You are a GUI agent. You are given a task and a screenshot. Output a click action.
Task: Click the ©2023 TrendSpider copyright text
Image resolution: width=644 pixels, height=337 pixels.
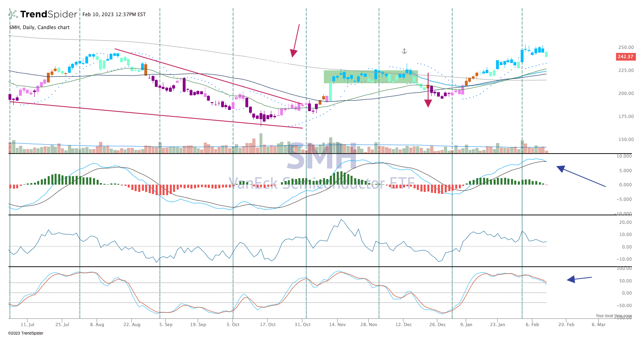click(25, 333)
